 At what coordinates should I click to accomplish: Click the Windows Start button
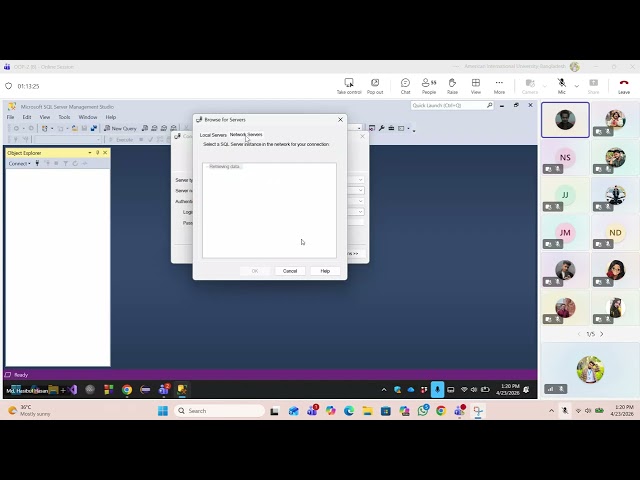point(163,411)
